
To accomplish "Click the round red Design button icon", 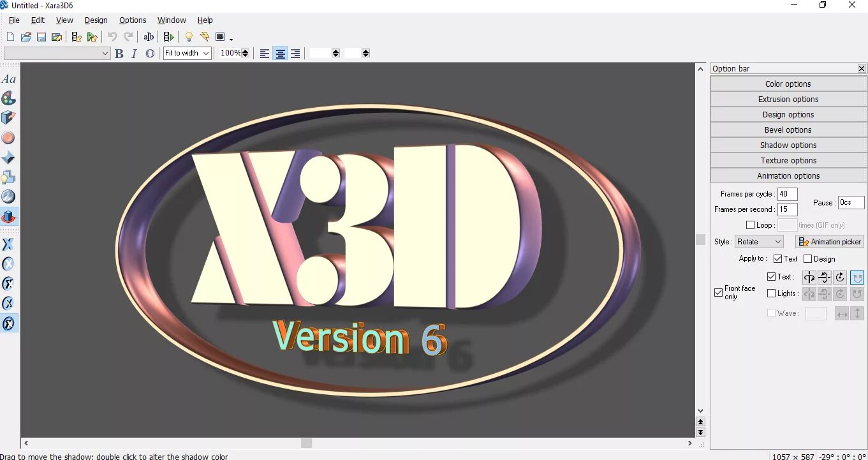I will click(x=8, y=138).
